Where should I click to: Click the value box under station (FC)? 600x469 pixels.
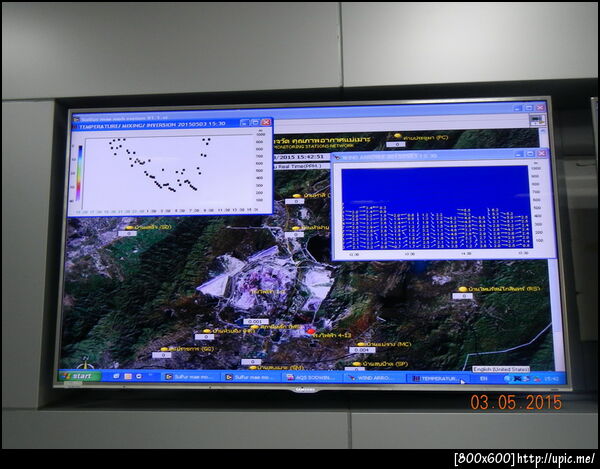396,144
